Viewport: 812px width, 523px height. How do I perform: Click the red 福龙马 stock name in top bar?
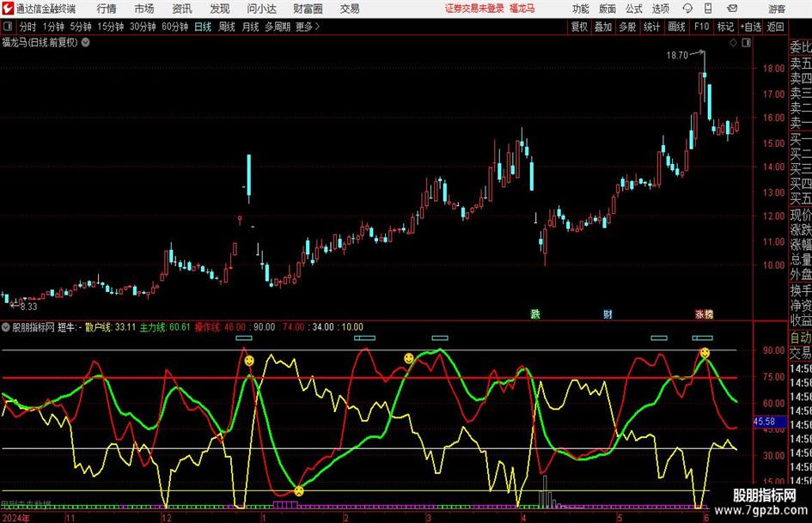coord(522,9)
